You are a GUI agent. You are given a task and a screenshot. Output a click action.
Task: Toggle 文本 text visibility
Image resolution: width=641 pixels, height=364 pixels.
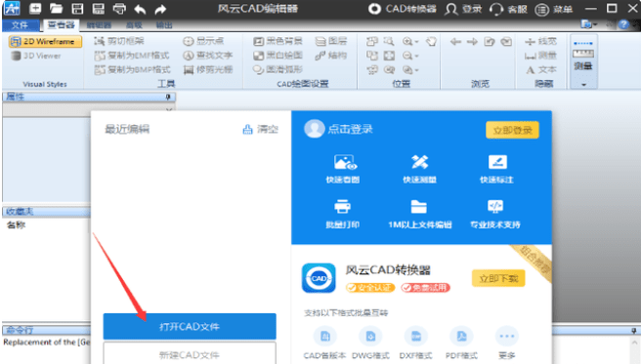click(540, 70)
